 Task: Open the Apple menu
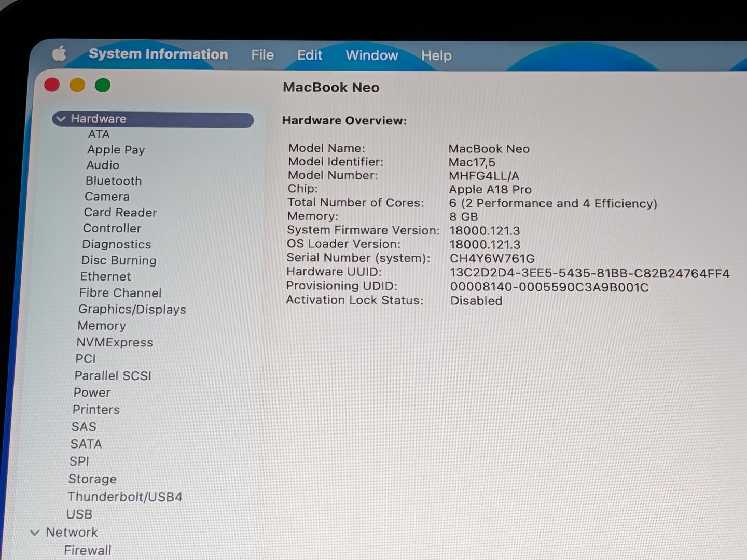click(59, 53)
